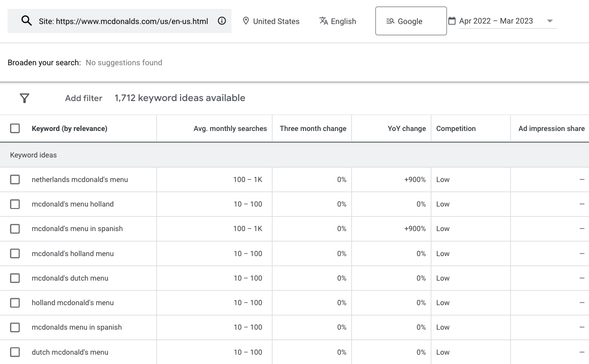Click the Keyword ideas group row
This screenshot has width=589, height=364.
pos(294,155)
